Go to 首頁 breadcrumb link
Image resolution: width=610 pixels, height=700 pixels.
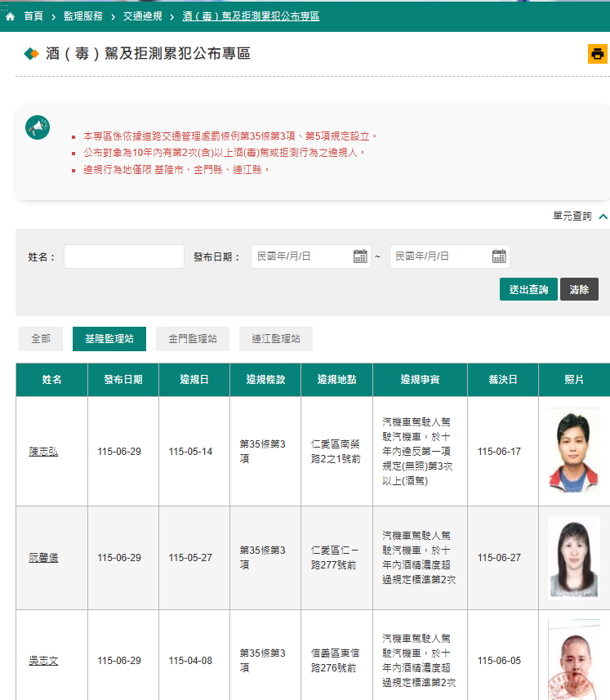click(33, 16)
